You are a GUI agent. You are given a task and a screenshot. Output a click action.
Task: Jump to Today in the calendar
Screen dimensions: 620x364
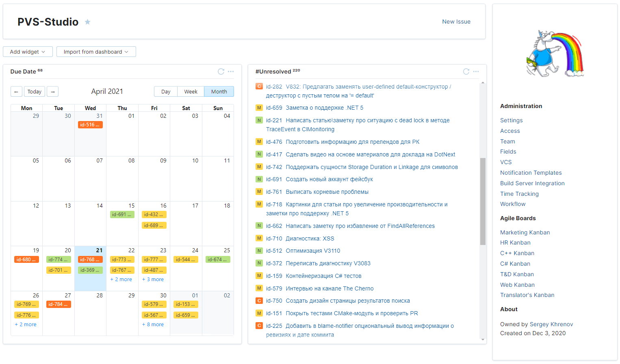(x=35, y=91)
